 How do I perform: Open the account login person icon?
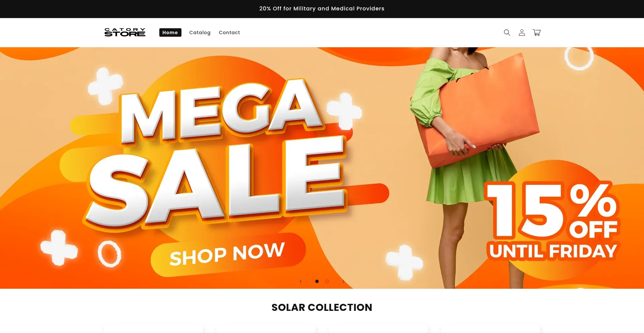(x=522, y=33)
